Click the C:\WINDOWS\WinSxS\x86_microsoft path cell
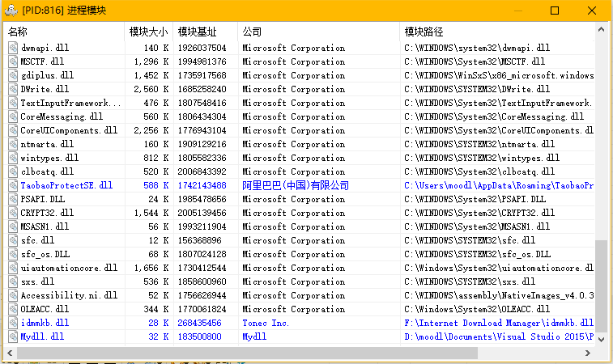Image resolution: width=613 pixels, height=364 pixels. click(499, 75)
